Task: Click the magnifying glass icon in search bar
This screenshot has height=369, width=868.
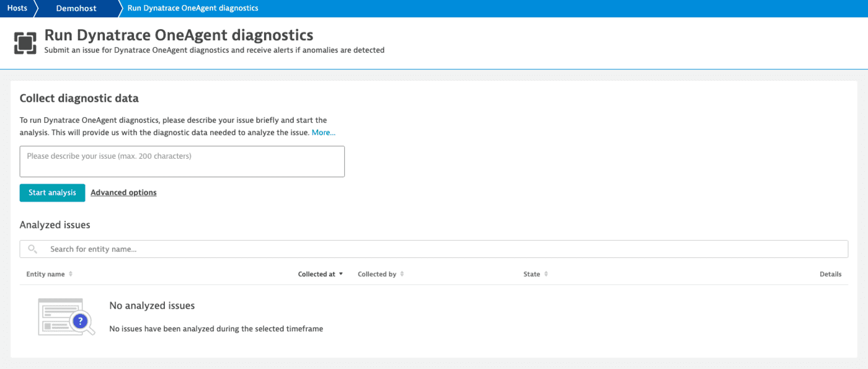Action: (32, 249)
